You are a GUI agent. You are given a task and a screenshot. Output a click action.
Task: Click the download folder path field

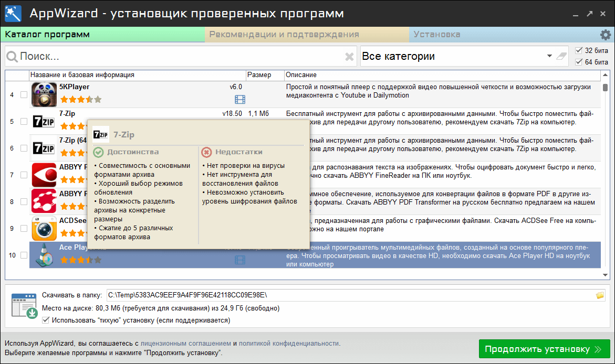[356, 295]
